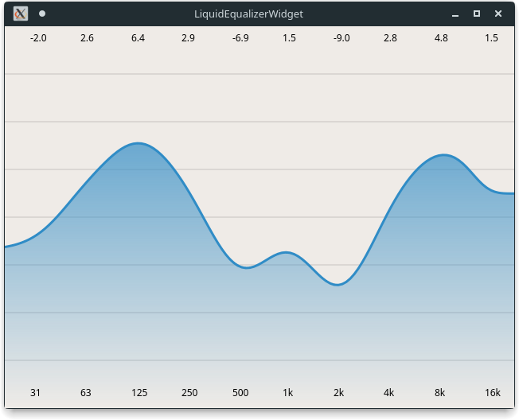Screen dimensions: 519x420
Task: Click the 8k band label
Action: click(x=440, y=392)
